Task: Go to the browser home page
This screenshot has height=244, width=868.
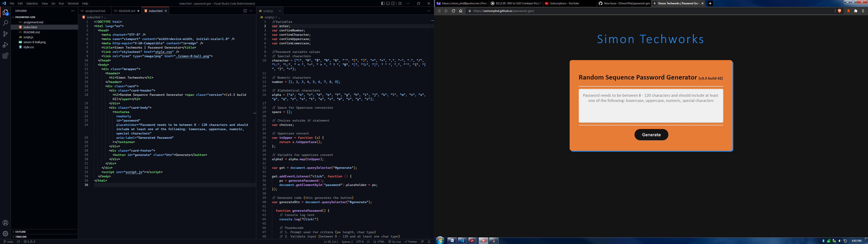Action: tap(461, 11)
